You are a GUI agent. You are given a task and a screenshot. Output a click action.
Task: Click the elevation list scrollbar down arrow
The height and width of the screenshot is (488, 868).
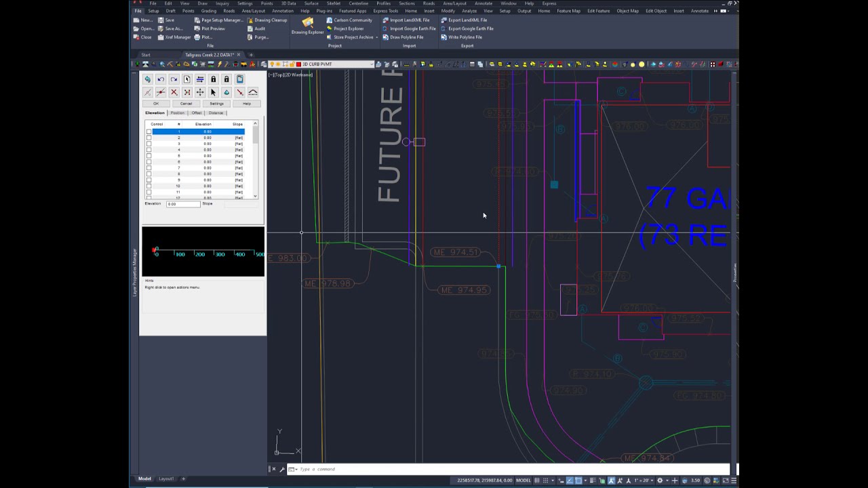coord(256,196)
